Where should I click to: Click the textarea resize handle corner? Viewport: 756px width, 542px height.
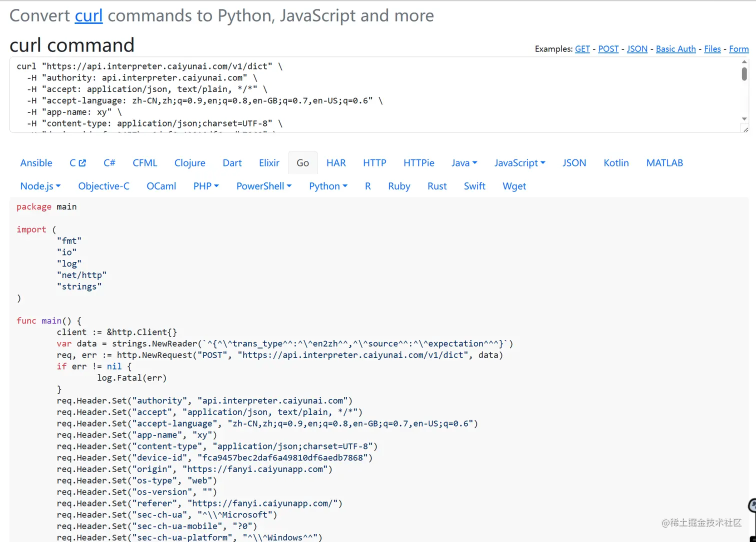(x=745, y=129)
